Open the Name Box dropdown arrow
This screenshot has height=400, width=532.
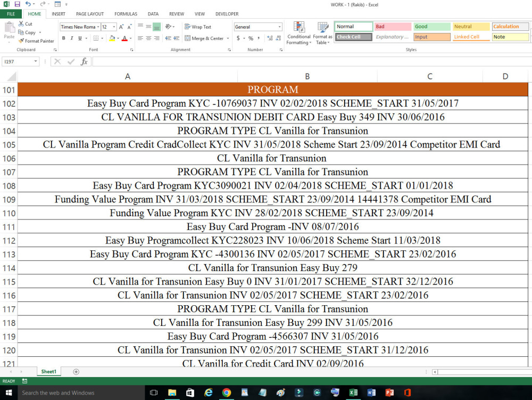(35, 61)
